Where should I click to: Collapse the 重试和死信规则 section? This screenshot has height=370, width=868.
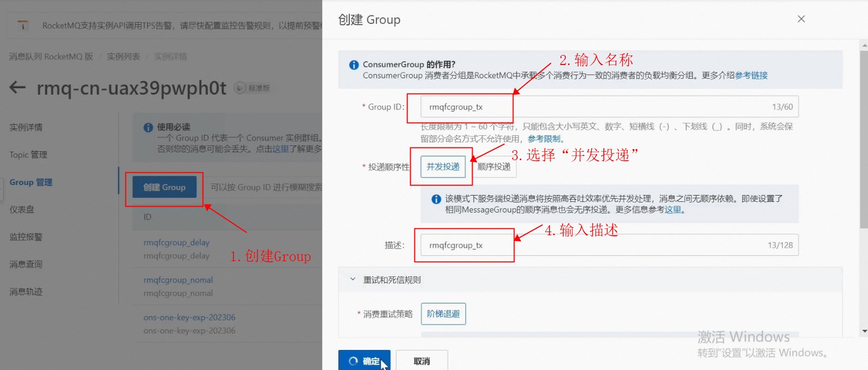click(x=352, y=280)
